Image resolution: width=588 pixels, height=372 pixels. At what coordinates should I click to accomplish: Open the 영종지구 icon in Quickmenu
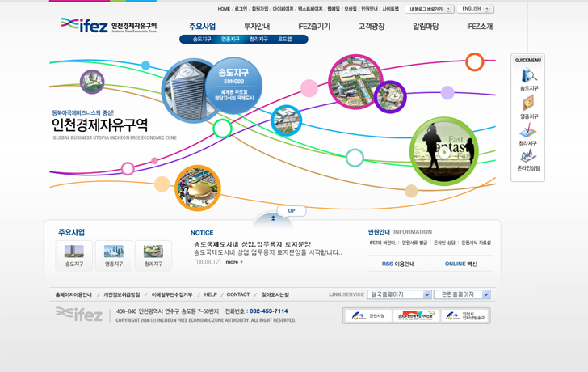coord(528,103)
